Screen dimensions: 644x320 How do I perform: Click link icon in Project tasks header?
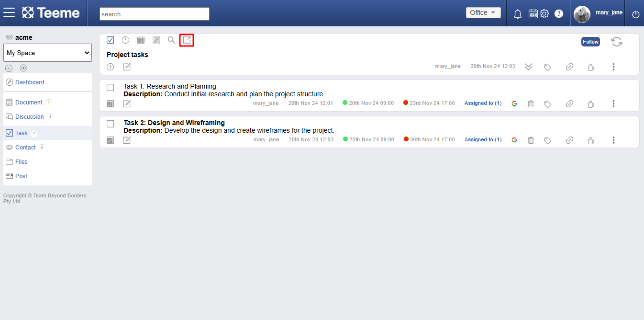(x=569, y=67)
